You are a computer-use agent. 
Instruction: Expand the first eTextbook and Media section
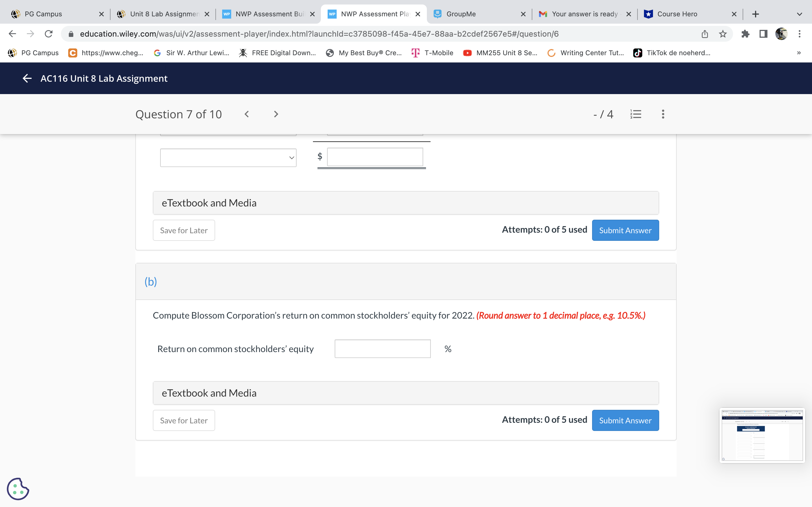click(x=406, y=203)
